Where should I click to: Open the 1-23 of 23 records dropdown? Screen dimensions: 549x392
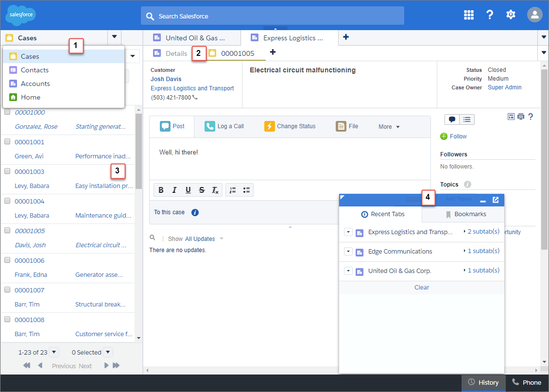54,352
